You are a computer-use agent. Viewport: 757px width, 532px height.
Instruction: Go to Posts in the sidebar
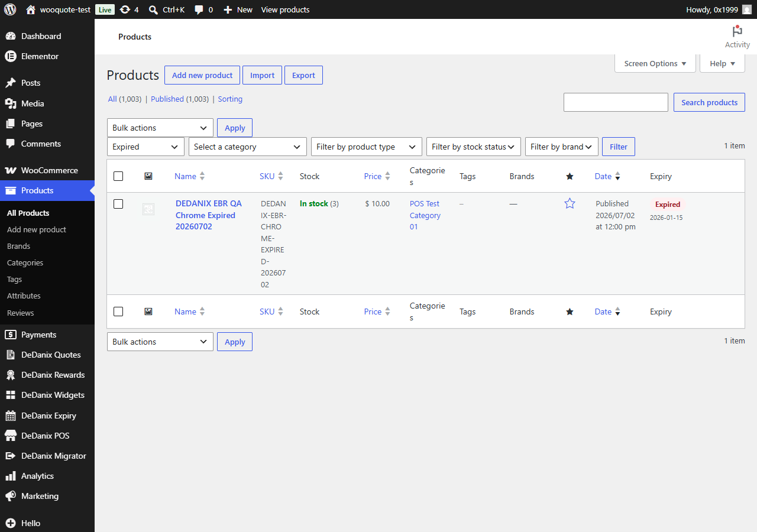[x=47, y=83]
